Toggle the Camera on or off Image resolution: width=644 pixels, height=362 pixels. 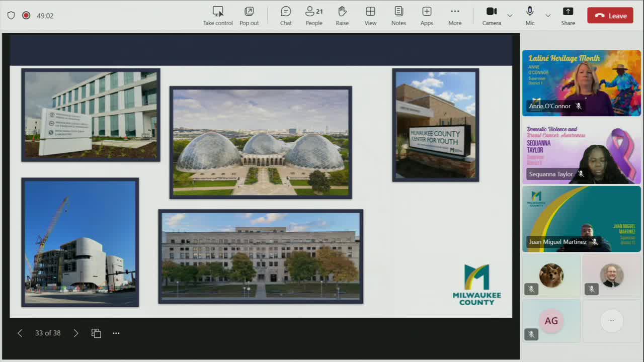(492, 16)
